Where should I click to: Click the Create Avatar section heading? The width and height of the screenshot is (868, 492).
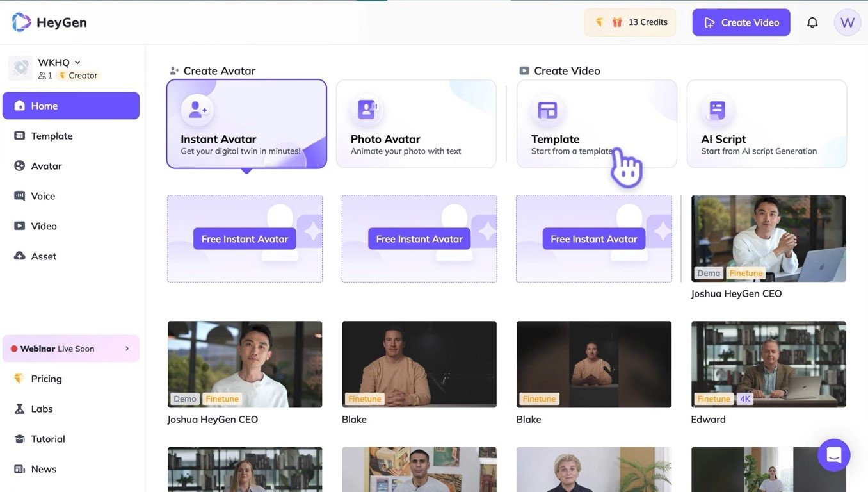click(220, 71)
